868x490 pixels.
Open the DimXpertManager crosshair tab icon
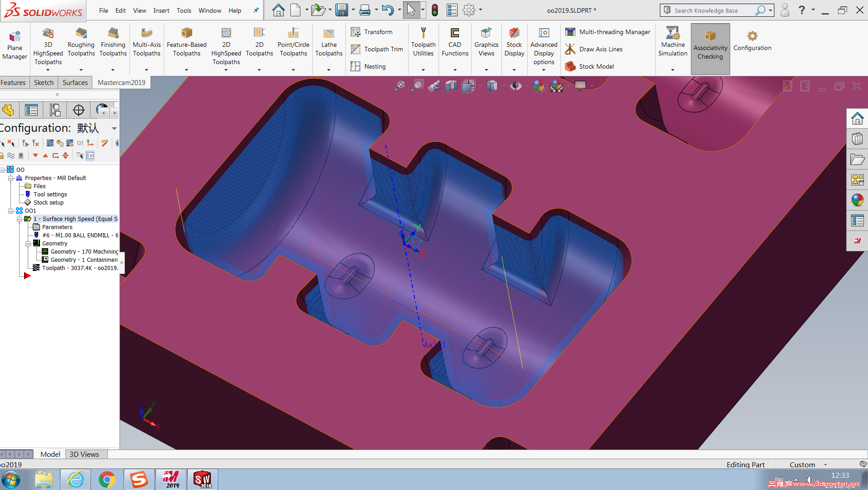tap(79, 110)
